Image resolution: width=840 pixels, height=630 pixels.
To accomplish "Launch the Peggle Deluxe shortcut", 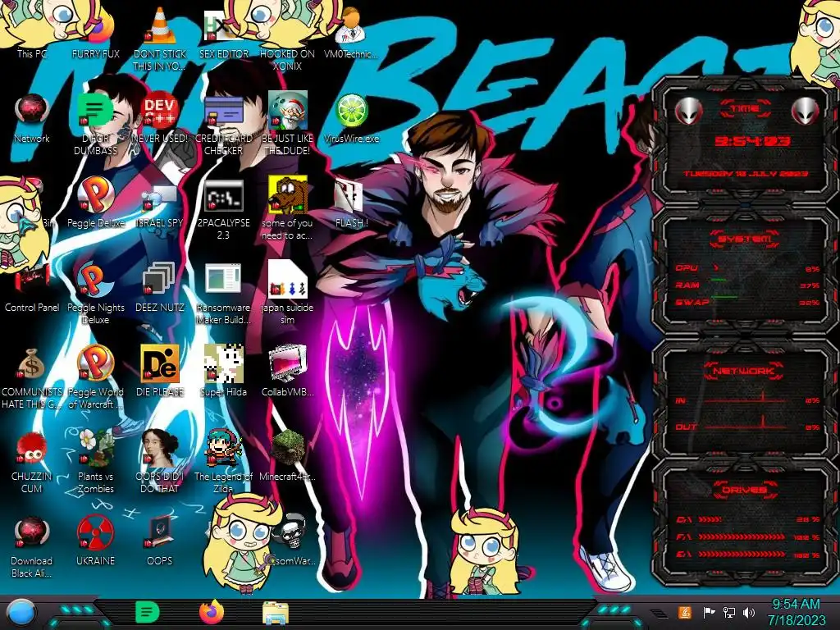I will (x=96, y=203).
